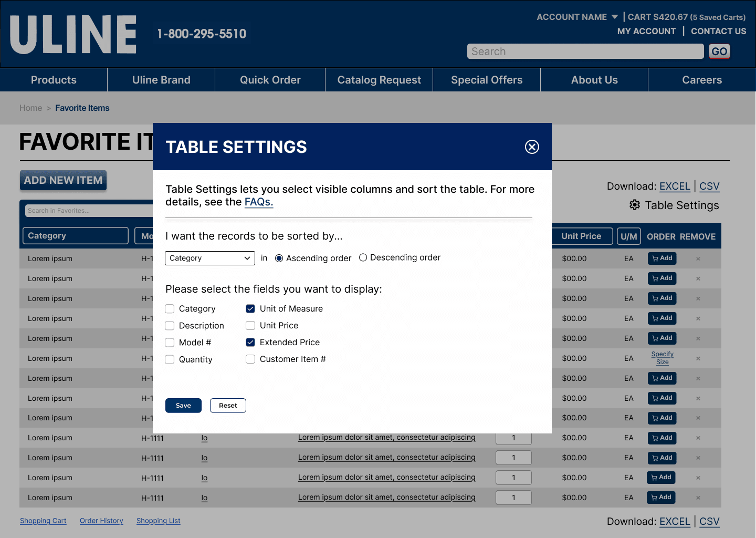Select Descending order radio button
The image size is (756, 538).
[x=363, y=257]
